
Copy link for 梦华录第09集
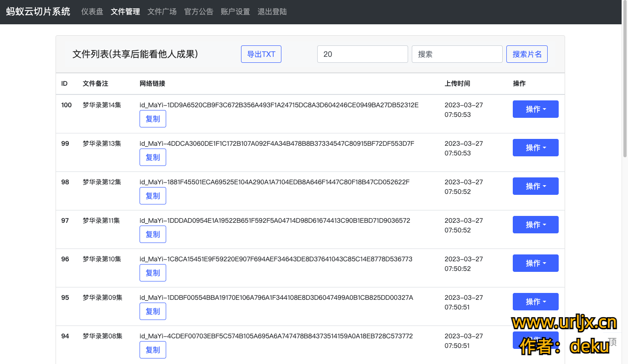pos(153,311)
